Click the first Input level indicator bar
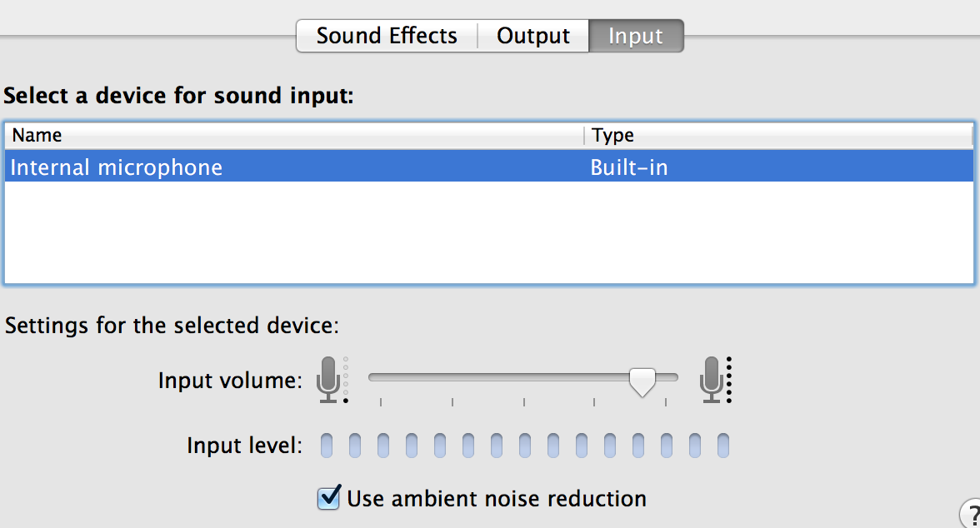Viewport: 980px width, 528px height. (327, 446)
